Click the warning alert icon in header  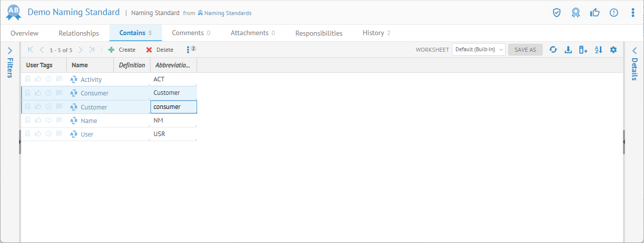(x=614, y=13)
